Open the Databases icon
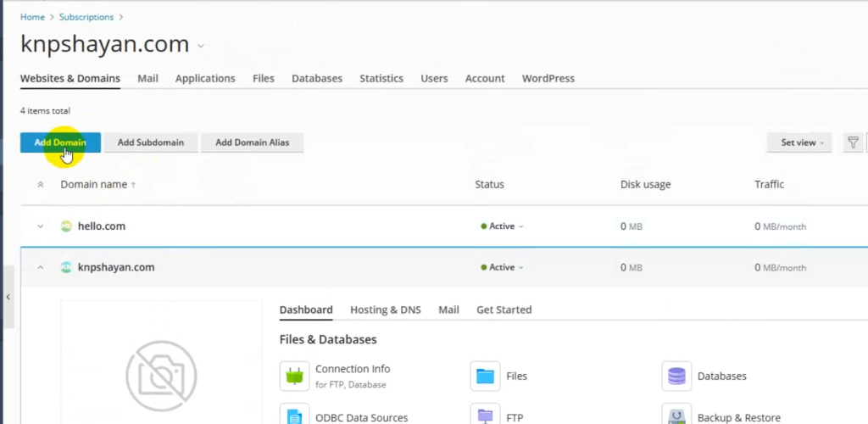Viewport: 868px width, 424px height. pos(676,376)
